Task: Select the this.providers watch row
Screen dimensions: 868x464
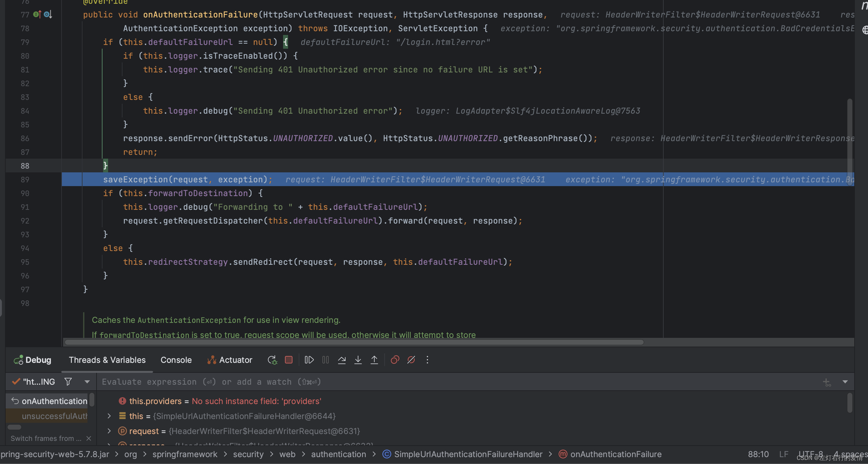Action: tap(472, 401)
